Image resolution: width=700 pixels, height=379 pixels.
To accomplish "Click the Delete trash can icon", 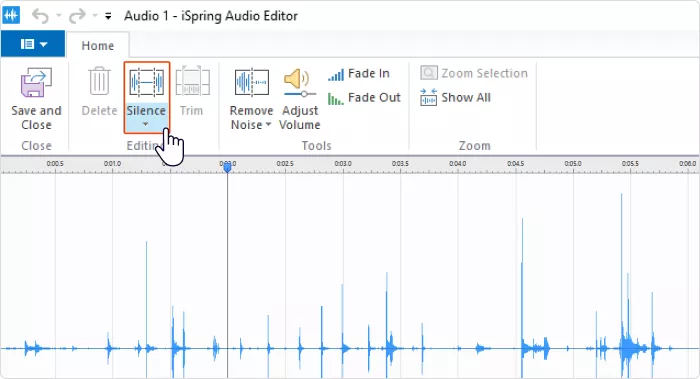I will coord(99,81).
